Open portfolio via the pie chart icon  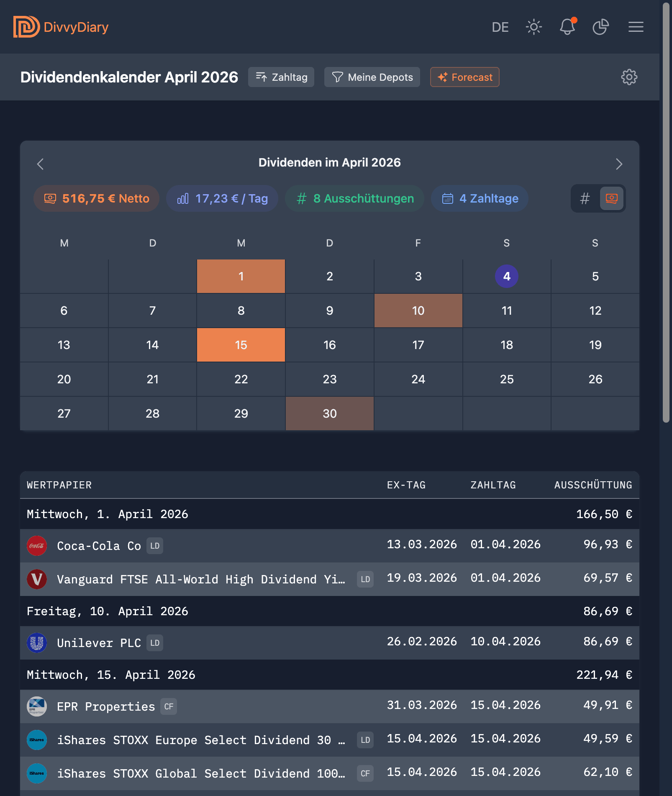(601, 27)
